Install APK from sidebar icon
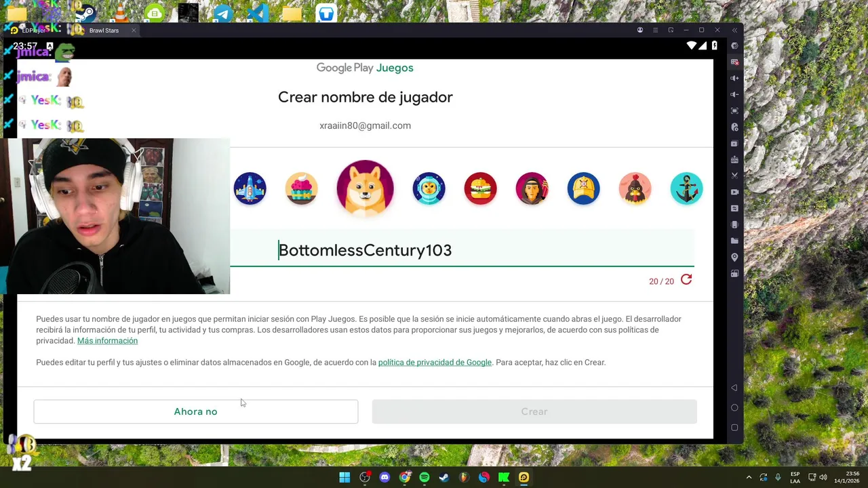 (x=734, y=160)
